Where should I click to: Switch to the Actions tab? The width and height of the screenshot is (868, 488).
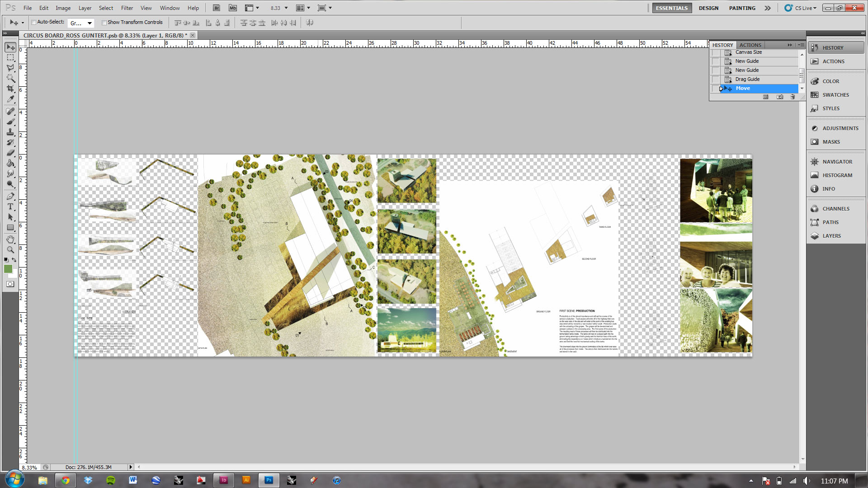[x=750, y=45]
